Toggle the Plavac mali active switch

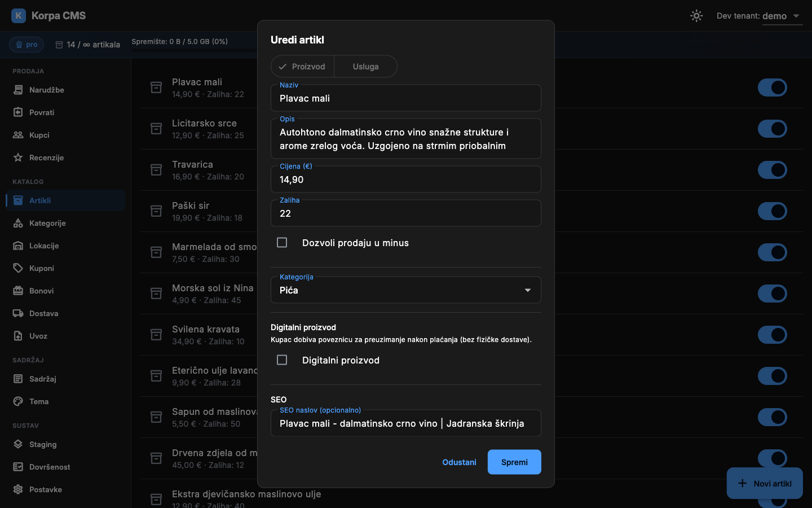click(773, 87)
